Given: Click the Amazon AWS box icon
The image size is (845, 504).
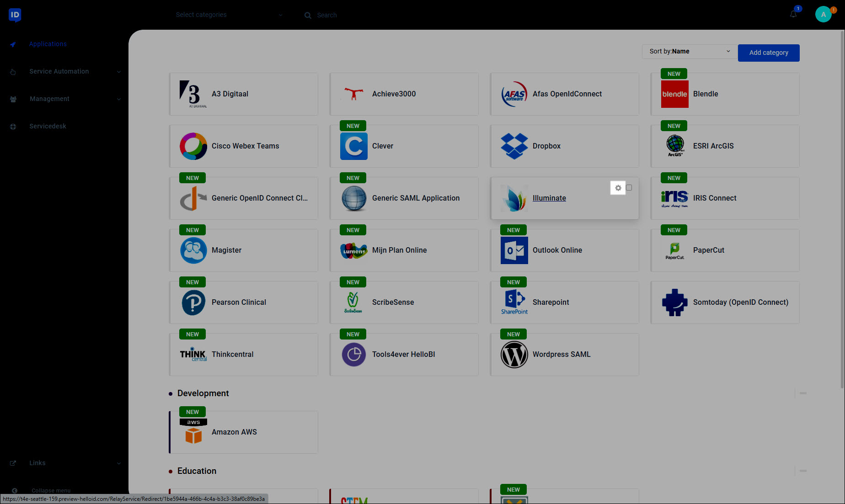Looking at the screenshot, I should click(193, 432).
